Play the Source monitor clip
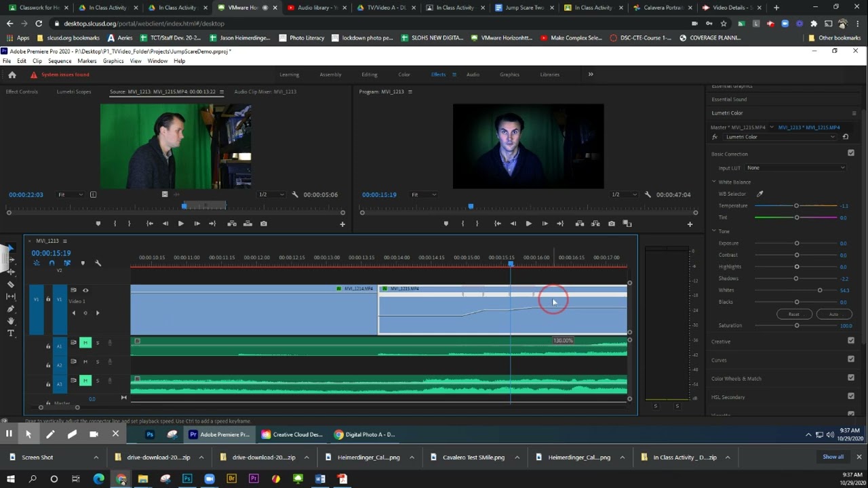Image resolution: width=868 pixels, height=488 pixels. [180, 224]
